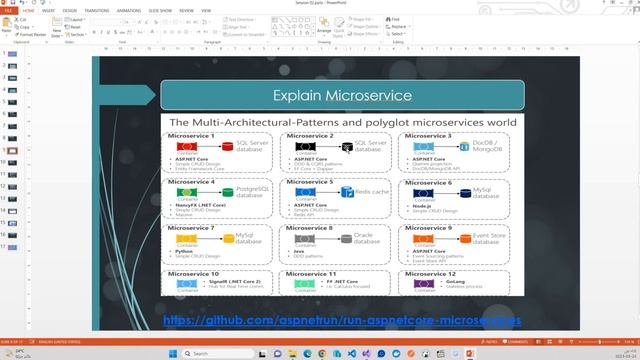Open Quick Styles gallery
Image resolution: width=640 pixels, height=360 pixels.
pos(339,27)
